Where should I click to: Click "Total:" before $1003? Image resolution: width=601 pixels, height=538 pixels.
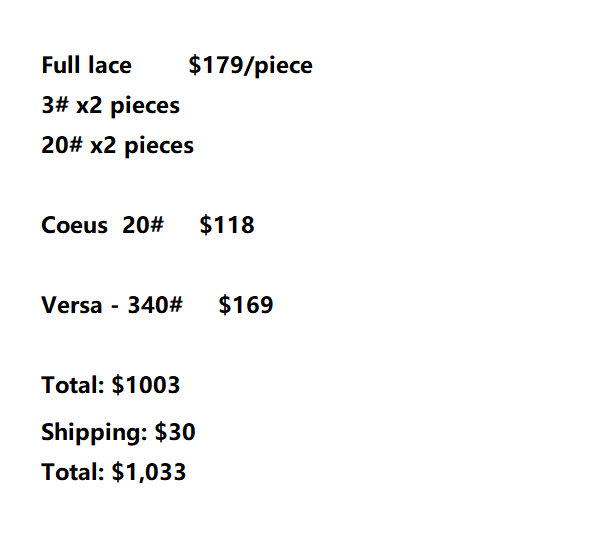72,385
